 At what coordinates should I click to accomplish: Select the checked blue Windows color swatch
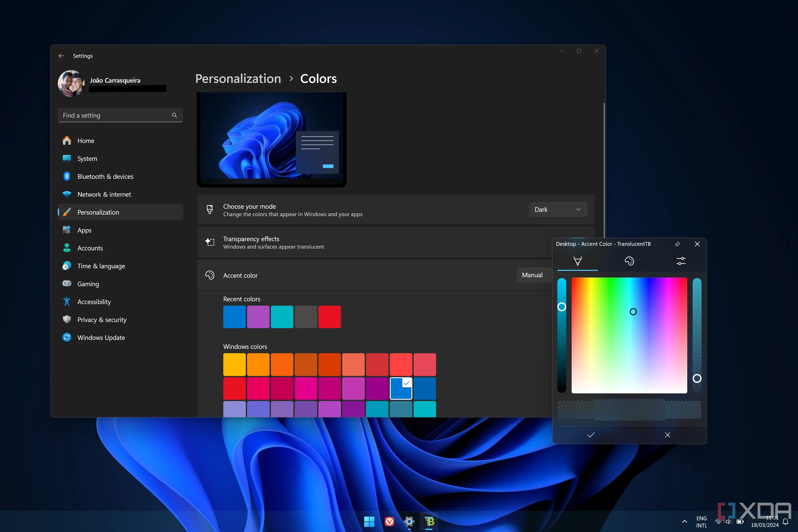tap(401, 389)
